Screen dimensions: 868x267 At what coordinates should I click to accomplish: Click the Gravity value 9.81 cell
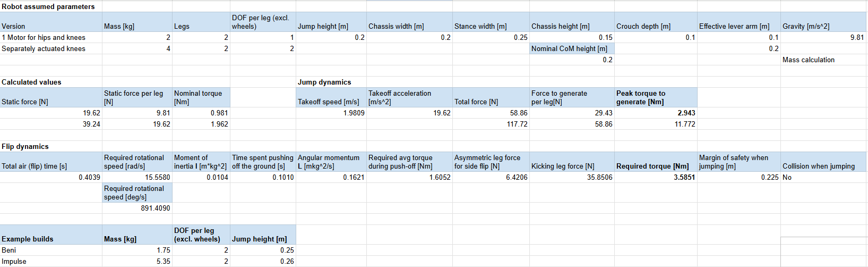point(823,37)
